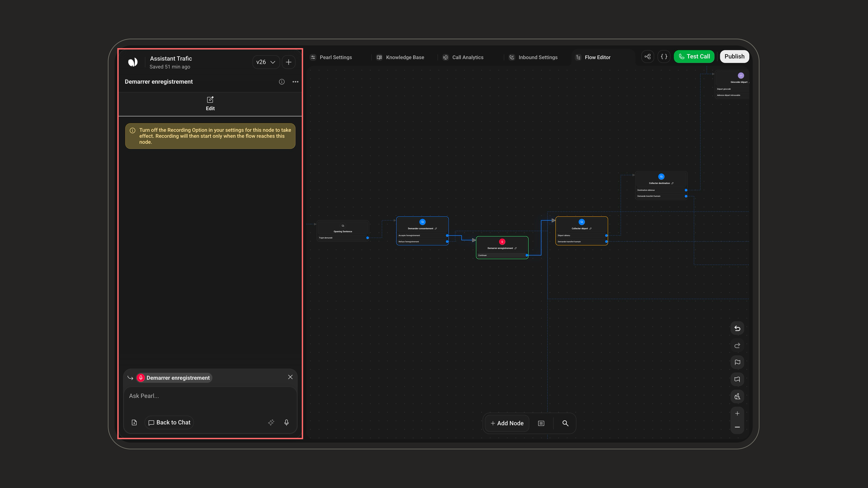Open the Inbound Settings tab

click(533, 57)
